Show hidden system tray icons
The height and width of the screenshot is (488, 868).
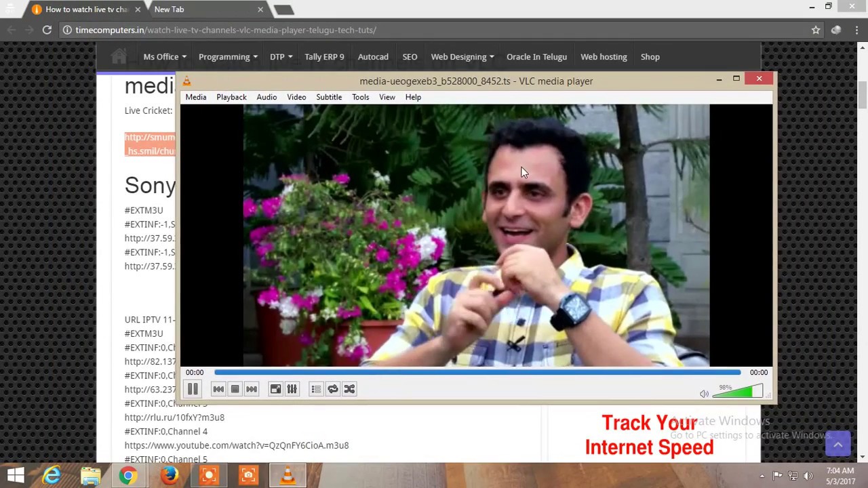click(x=762, y=476)
